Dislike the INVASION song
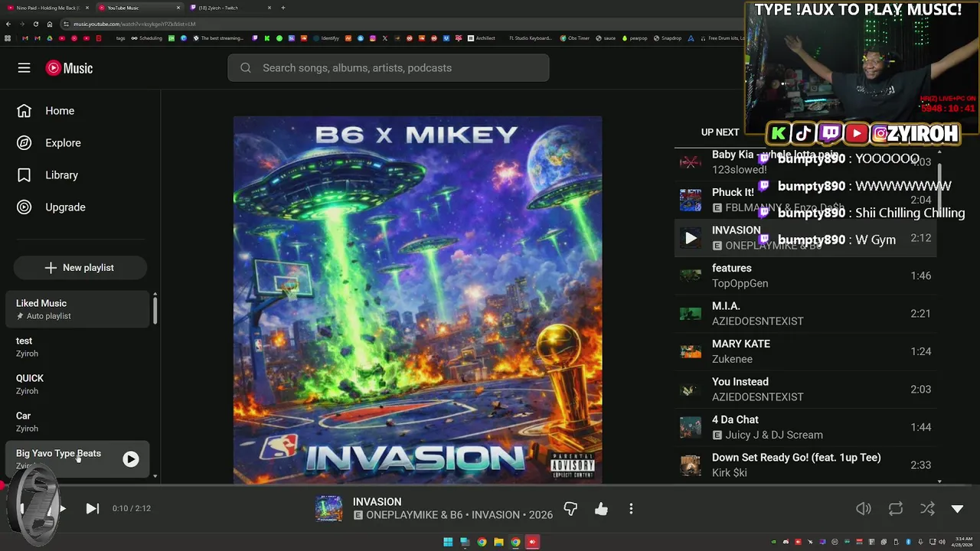Image resolution: width=980 pixels, height=551 pixels. pos(570,508)
